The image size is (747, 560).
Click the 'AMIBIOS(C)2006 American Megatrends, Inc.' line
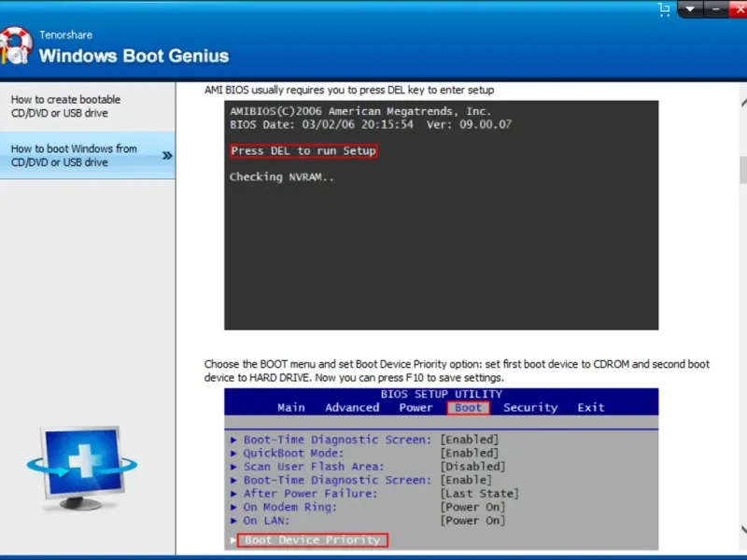click(x=360, y=111)
